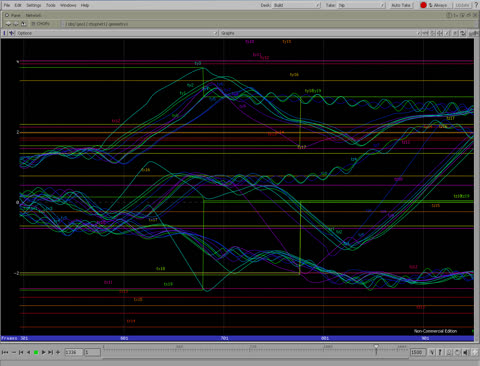Click the node path field

[267, 24]
